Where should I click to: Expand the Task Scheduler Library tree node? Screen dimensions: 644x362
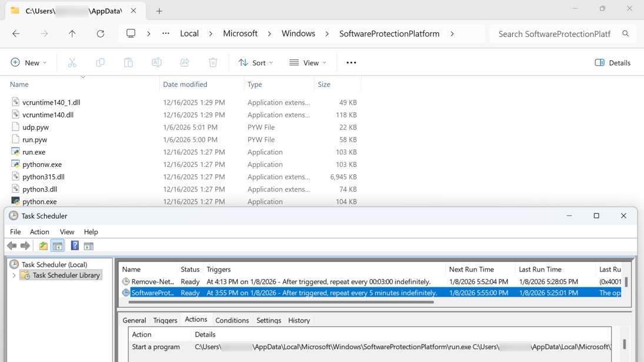pyautogui.click(x=14, y=275)
